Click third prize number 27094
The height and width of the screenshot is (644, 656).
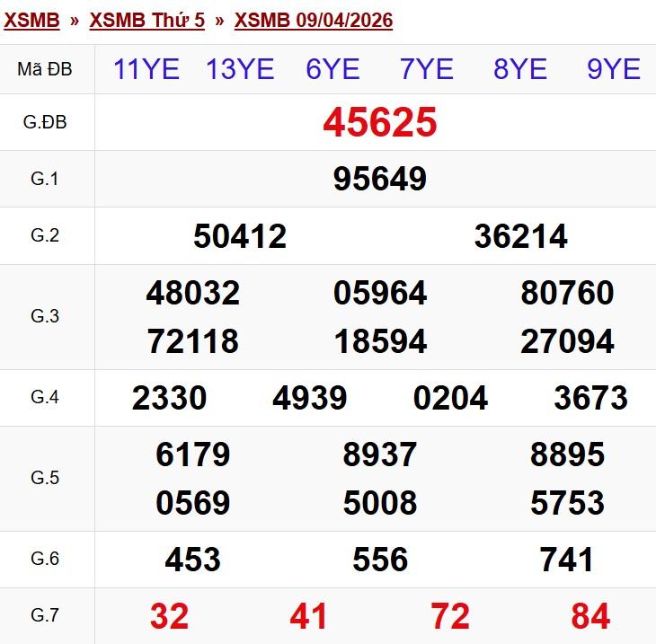coord(567,341)
